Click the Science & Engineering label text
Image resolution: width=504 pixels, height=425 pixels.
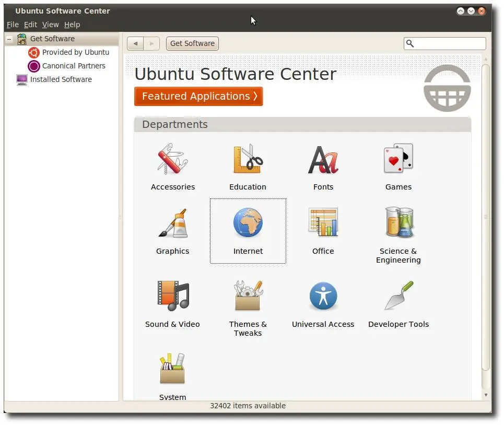click(398, 255)
